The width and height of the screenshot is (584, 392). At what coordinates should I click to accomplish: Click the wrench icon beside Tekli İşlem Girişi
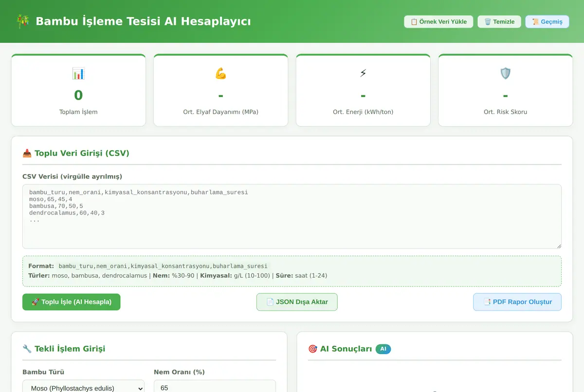27,349
